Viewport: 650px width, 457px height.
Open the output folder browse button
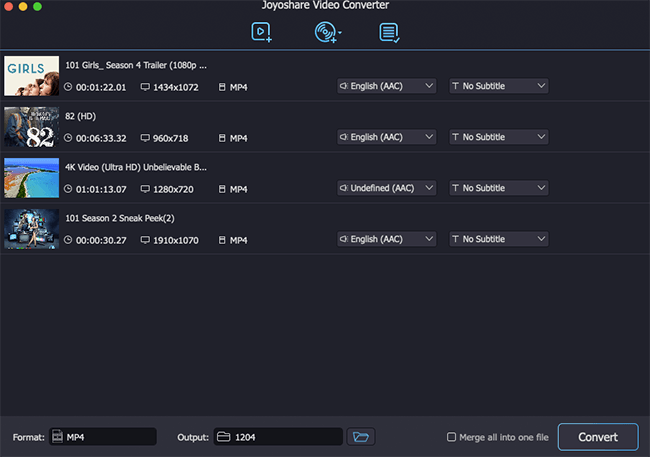361,437
